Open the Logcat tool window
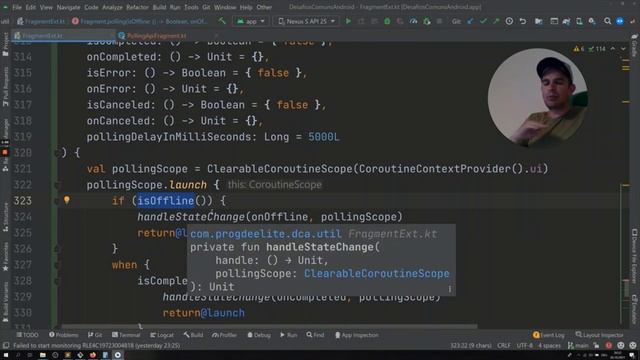Image resolution: width=640 pixels, height=360 pixels. [162, 335]
